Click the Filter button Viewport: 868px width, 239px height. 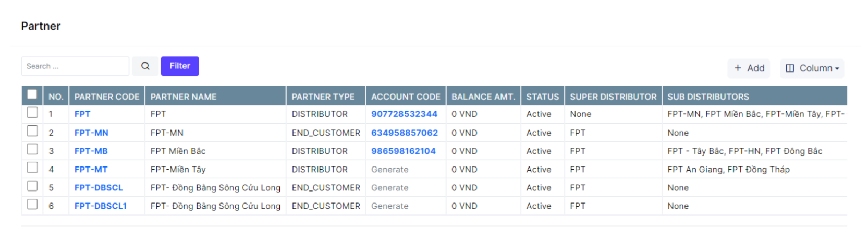180,66
